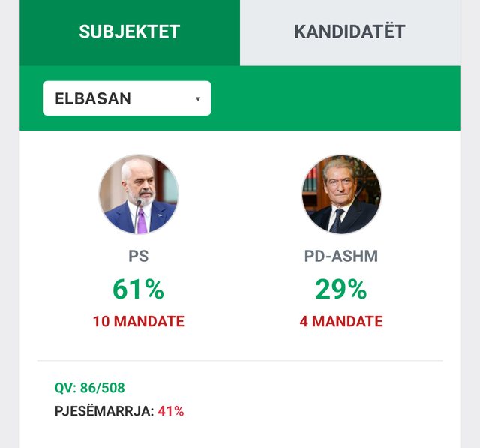The image size is (480, 448).
Task: Switch to the KANDIDATËT tab
Action: (x=350, y=32)
